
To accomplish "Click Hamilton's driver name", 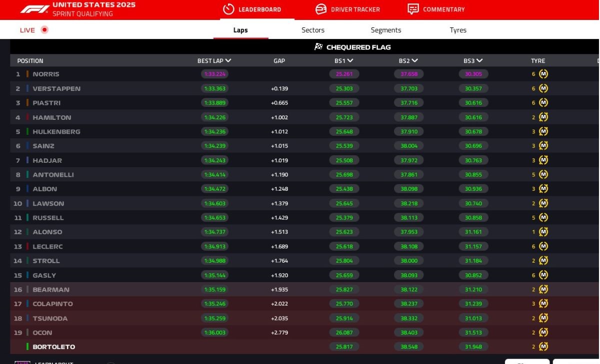I will point(52,117).
